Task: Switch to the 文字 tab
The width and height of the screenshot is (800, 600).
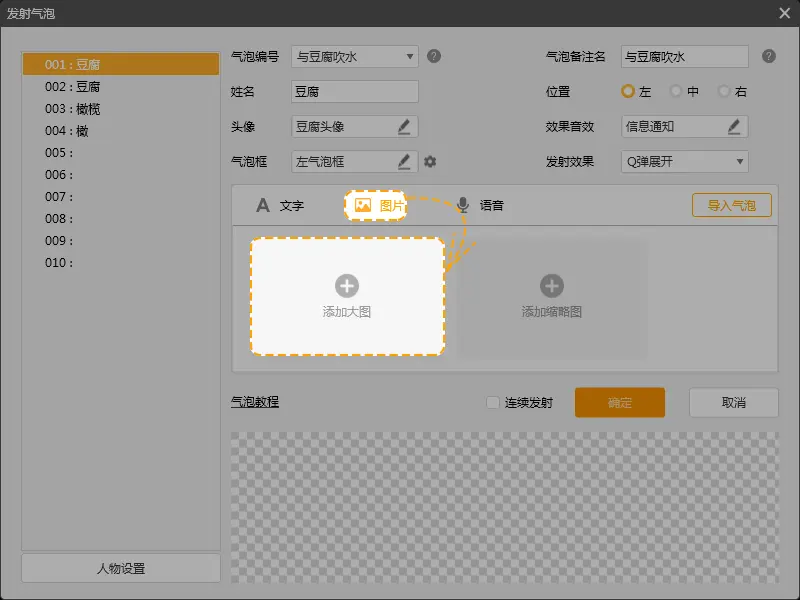Action: pos(280,205)
